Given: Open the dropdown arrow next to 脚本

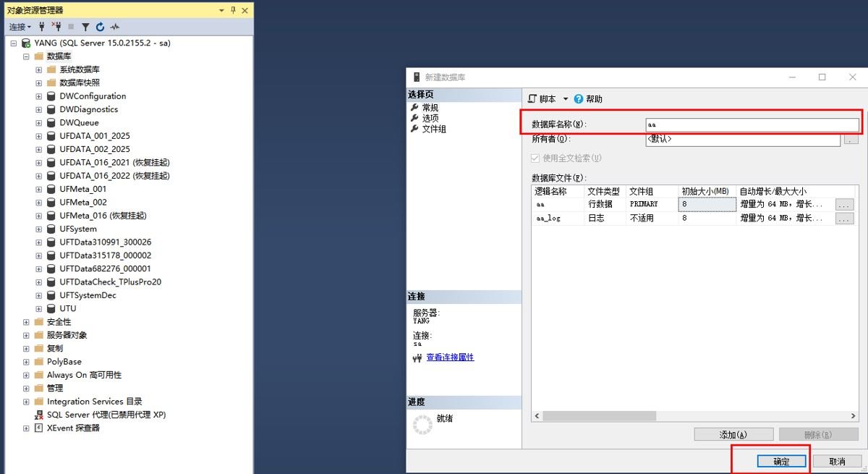Looking at the screenshot, I should (x=566, y=99).
